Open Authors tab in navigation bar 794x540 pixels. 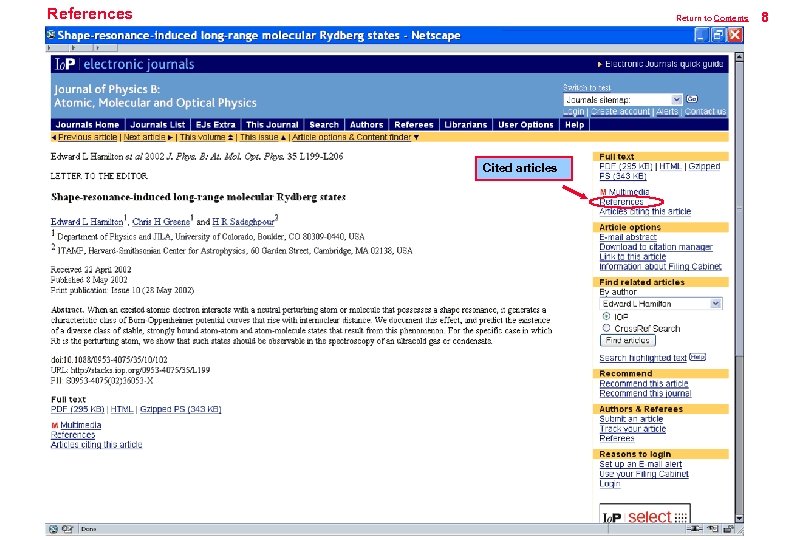(x=367, y=125)
